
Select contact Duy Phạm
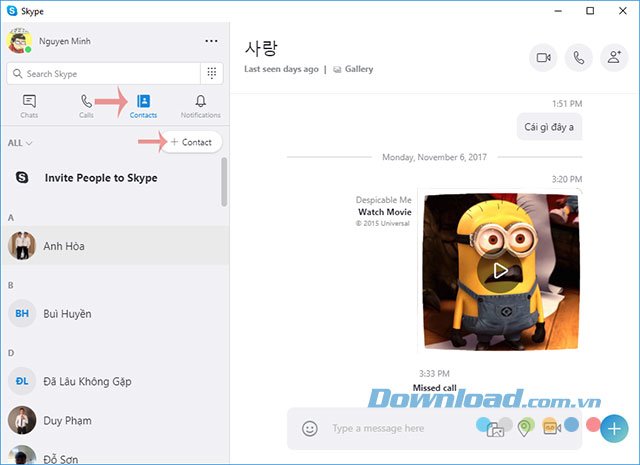(x=115, y=421)
